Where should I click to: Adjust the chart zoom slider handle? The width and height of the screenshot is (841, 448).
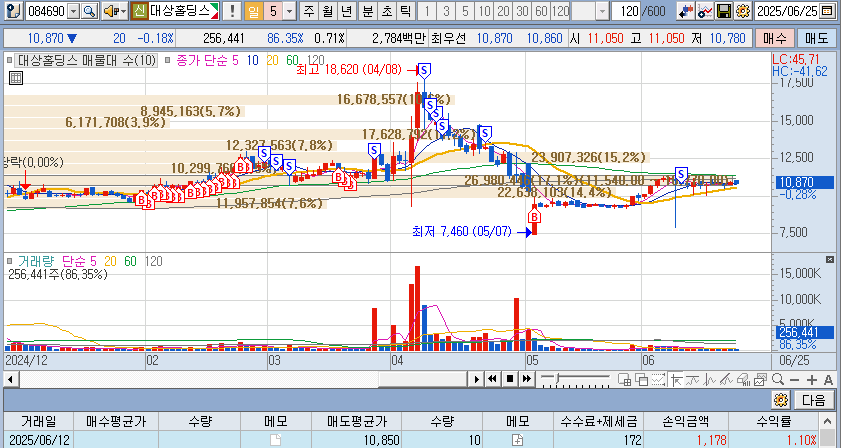click(x=558, y=379)
